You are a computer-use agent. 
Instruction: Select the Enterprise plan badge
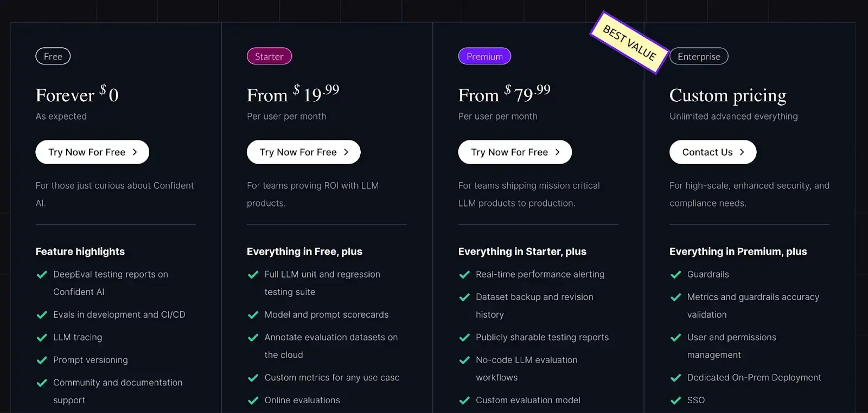click(x=699, y=56)
